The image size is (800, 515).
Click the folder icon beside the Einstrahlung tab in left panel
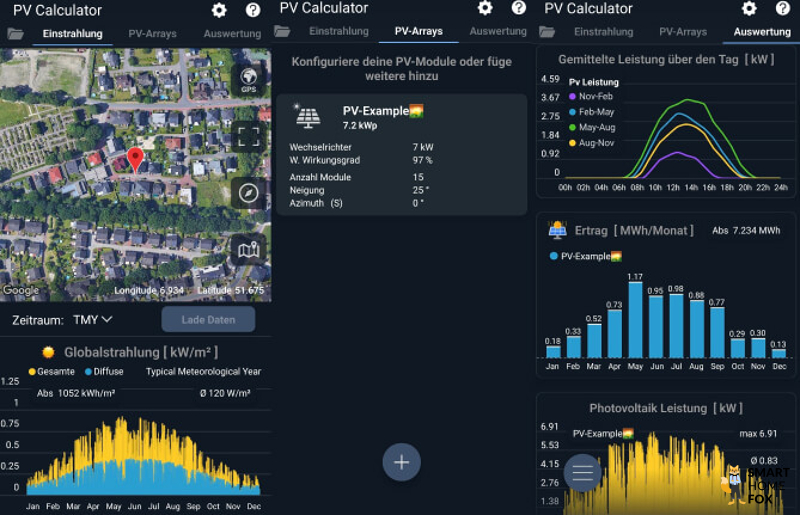pyautogui.click(x=15, y=33)
